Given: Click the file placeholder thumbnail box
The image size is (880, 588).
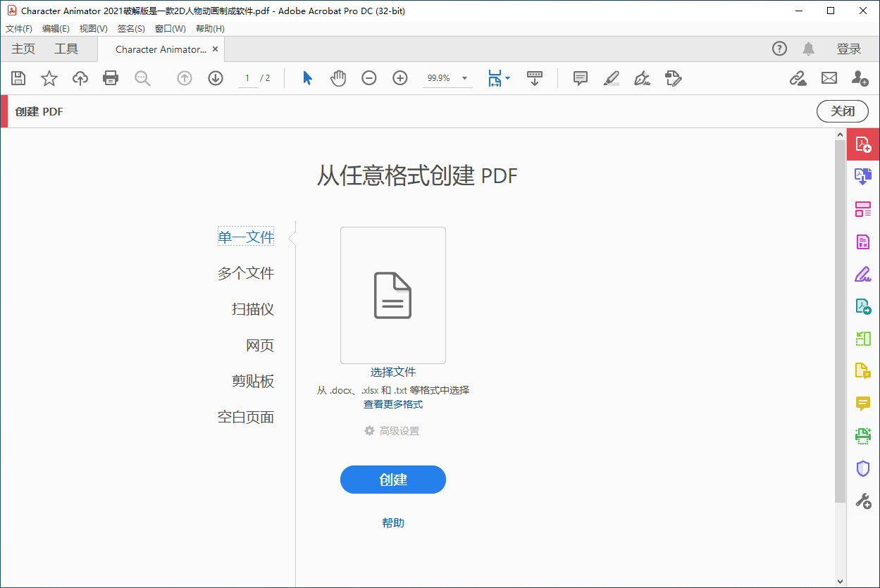Looking at the screenshot, I should click(393, 295).
